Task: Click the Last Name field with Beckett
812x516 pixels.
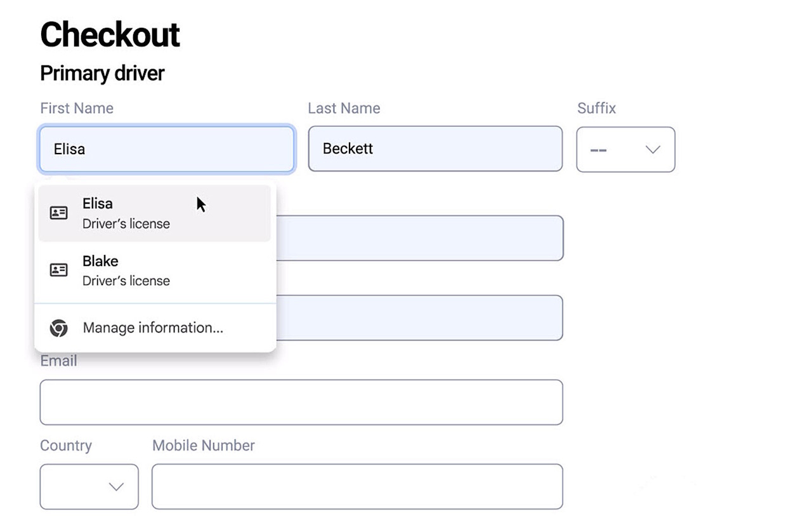Action: 435,149
